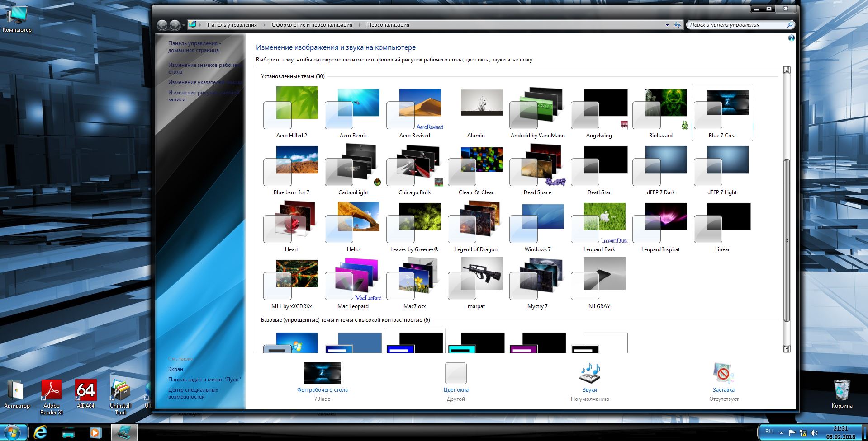868x441 pixels.
Task: Choose the Blue 7 Crea theme
Action: (x=722, y=113)
